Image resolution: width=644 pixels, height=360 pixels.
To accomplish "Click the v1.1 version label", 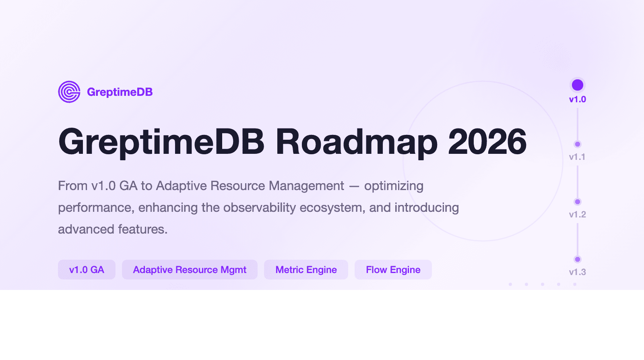I will tap(577, 157).
